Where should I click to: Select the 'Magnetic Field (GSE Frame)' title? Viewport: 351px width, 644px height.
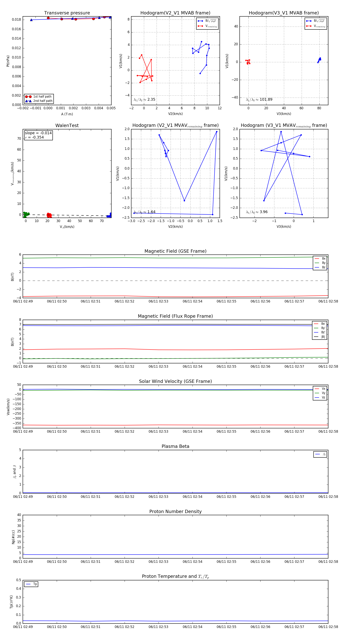pyautogui.click(x=175, y=251)
